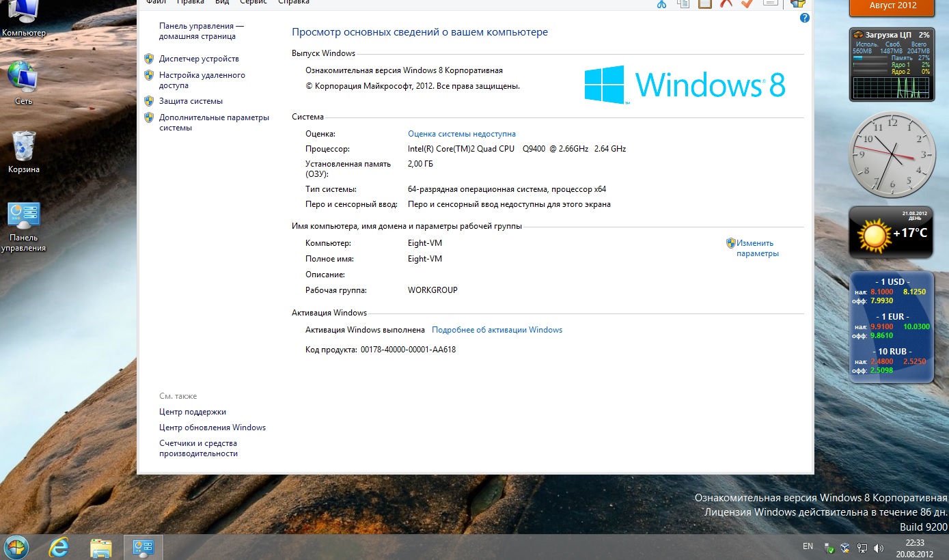Open the volume speaker tray icon
Viewport: 949px width, 560px height.
pos(878,548)
